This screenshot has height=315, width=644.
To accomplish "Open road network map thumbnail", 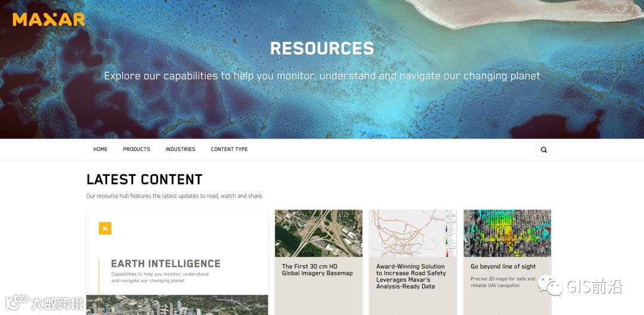I will click(x=413, y=233).
